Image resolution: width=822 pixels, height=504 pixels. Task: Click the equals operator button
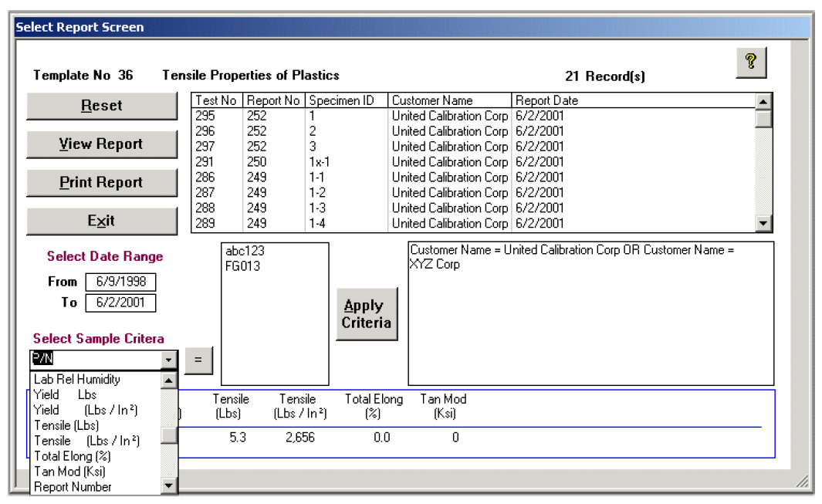click(198, 360)
